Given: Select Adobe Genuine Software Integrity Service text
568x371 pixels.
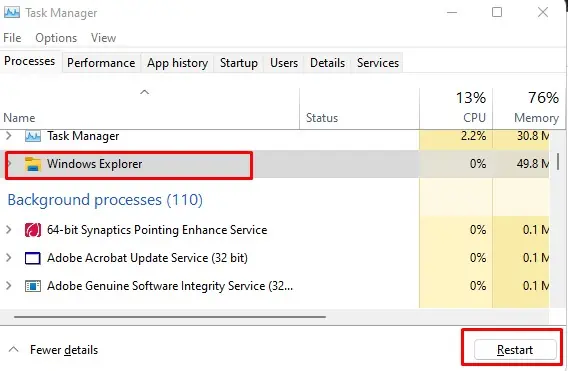Looking at the screenshot, I should click(x=170, y=286).
